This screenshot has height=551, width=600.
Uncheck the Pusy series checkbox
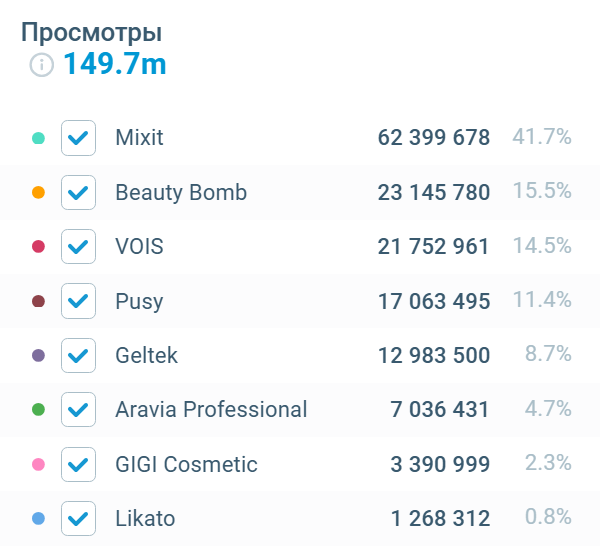(x=78, y=301)
